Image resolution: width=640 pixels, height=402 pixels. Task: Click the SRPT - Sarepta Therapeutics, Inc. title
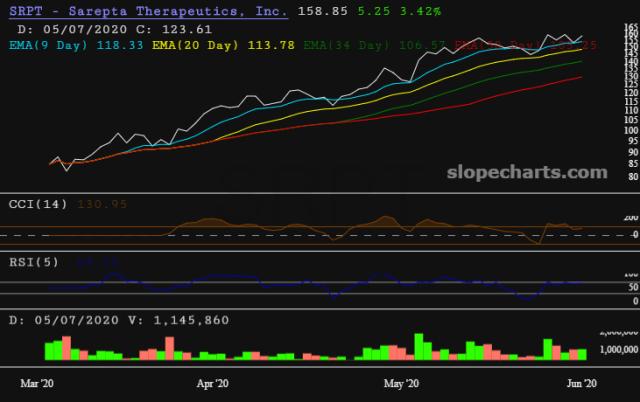147,12
